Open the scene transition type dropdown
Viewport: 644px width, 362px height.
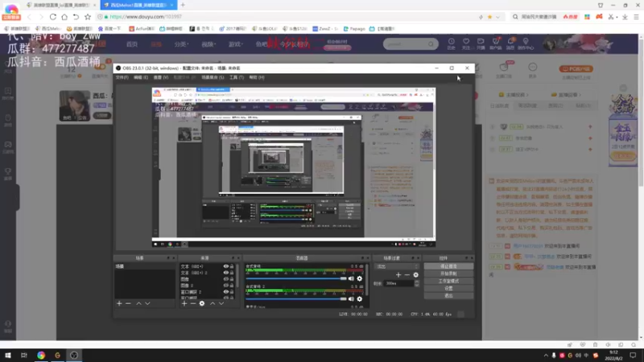tap(397, 266)
